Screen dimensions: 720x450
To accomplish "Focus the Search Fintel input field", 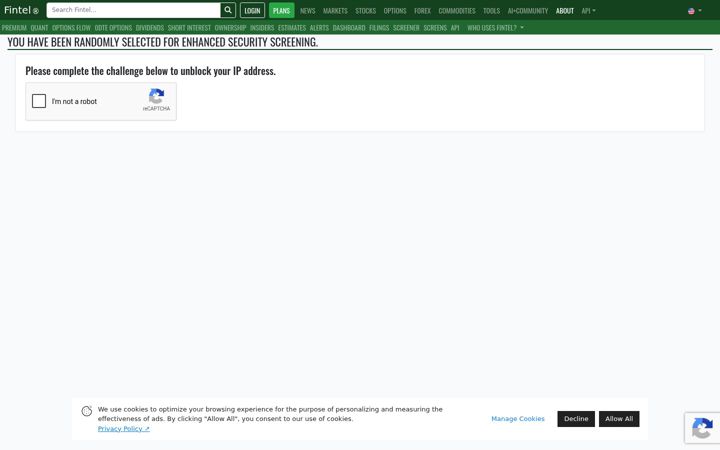I will pyautogui.click(x=133, y=10).
